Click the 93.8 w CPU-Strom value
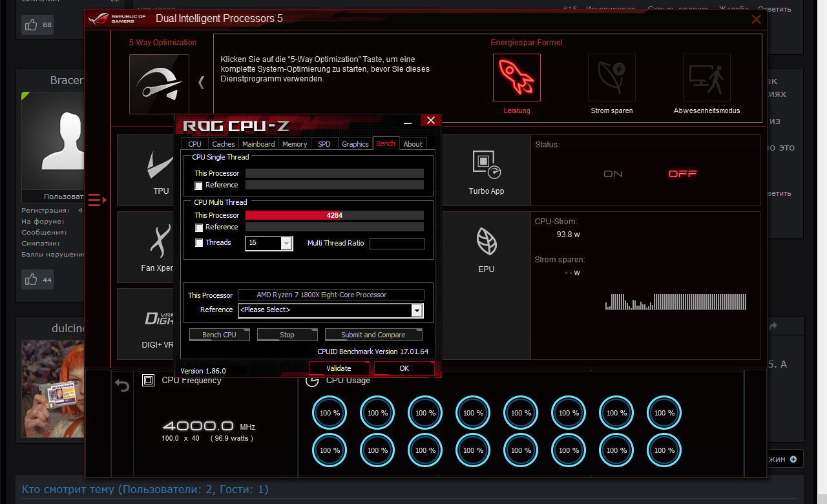This screenshot has width=827, height=504. point(569,235)
